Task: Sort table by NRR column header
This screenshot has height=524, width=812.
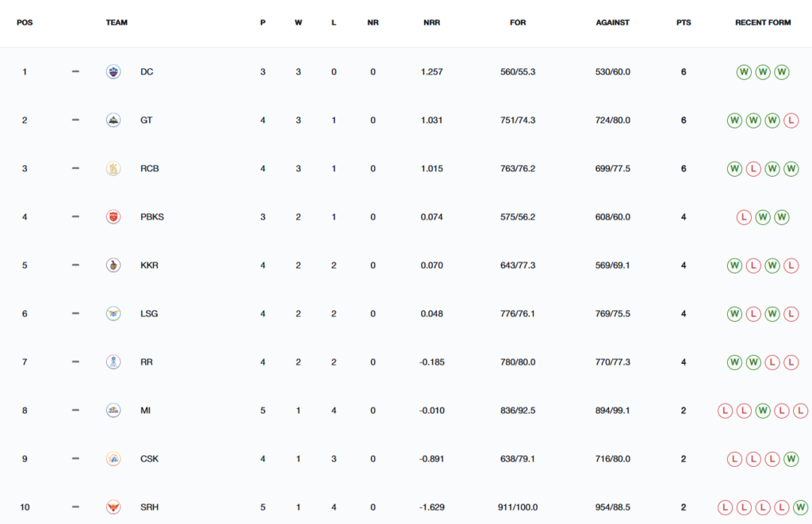Action: (x=431, y=23)
